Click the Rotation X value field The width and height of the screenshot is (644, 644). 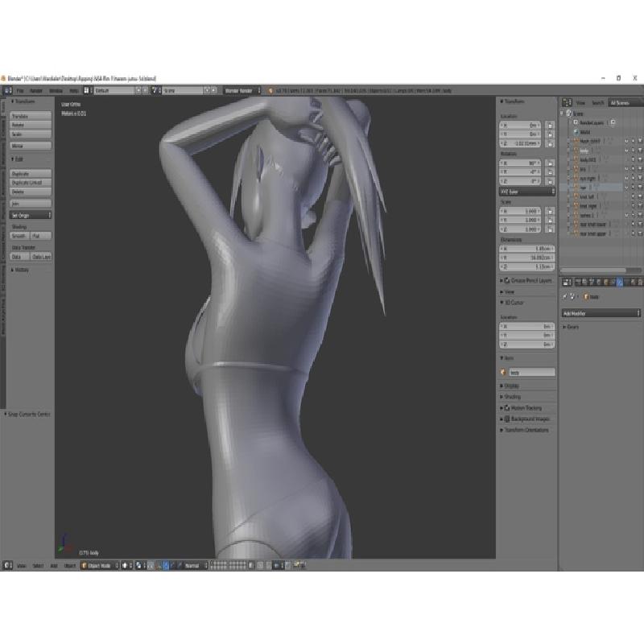(520, 163)
